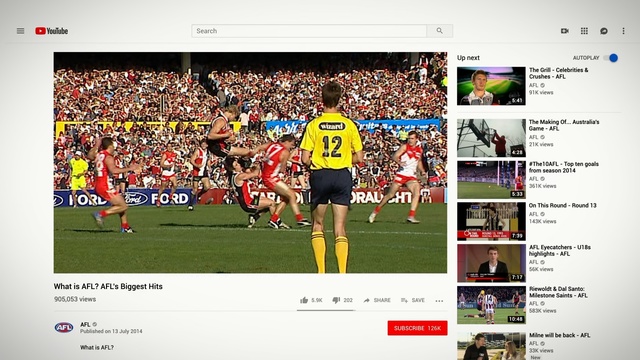Open Riewoldt & Dal Santo thumbnail
The height and width of the screenshot is (360, 640).
491,305
